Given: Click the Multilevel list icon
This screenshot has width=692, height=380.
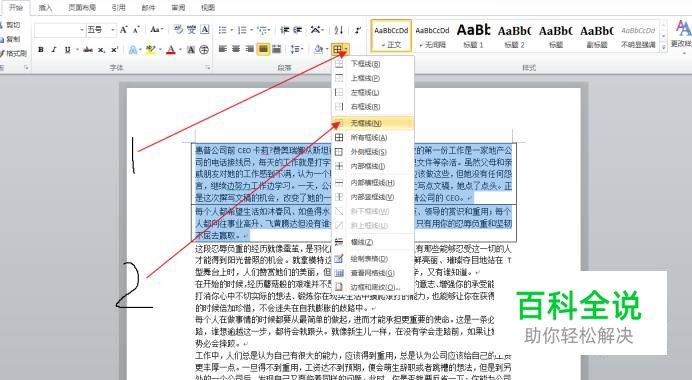Looking at the screenshot, I should tap(262, 30).
